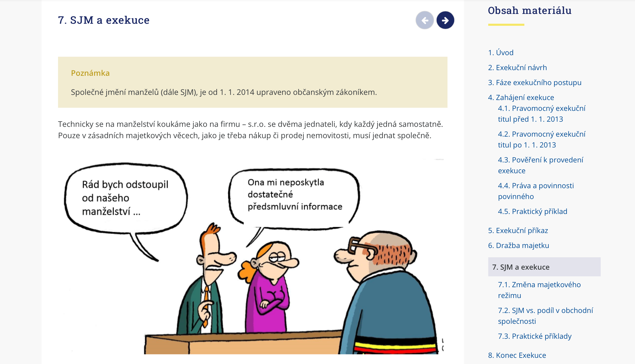Open 7.1. Změna majetkového režimu
The height and width of the screenshot is (364, 635).
tap(539, 290)
